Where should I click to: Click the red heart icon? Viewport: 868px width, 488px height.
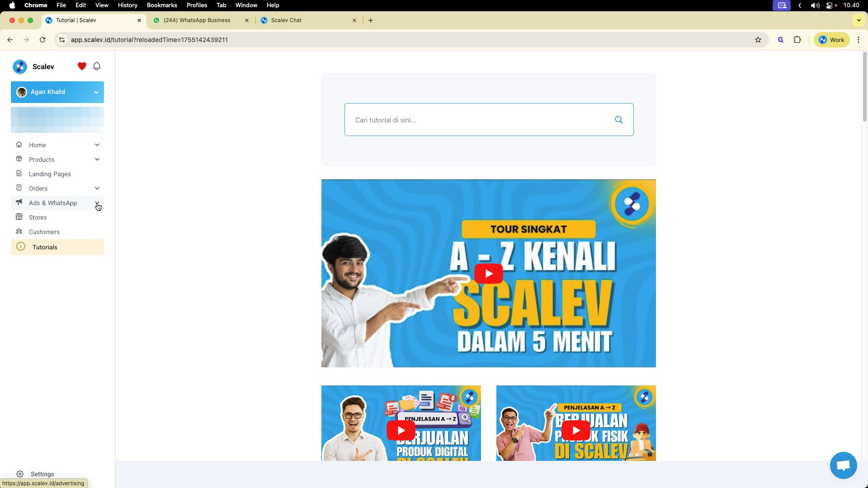tap(82, 66)
